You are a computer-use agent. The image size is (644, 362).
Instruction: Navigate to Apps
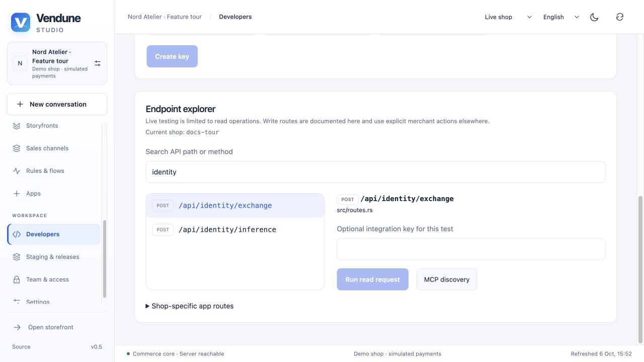54,194
